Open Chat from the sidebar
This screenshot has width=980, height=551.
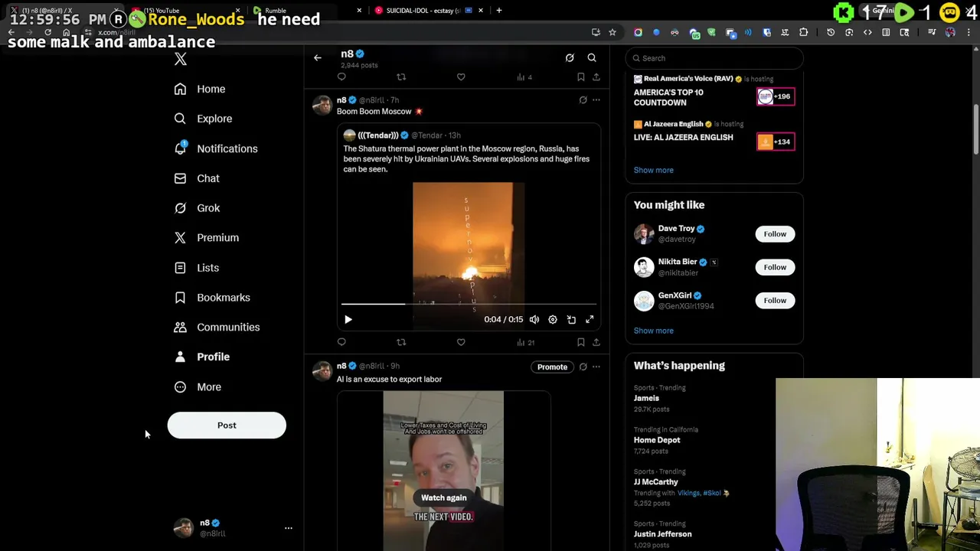[197, 178]
